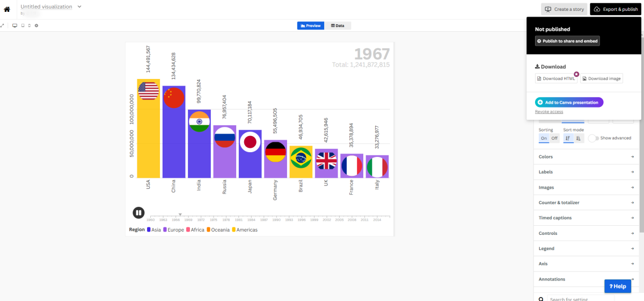This screenshot has height=301, width=644.
Task: Click the value label 144,491,567
Action: pyautogui.click(x=148, y=59)
